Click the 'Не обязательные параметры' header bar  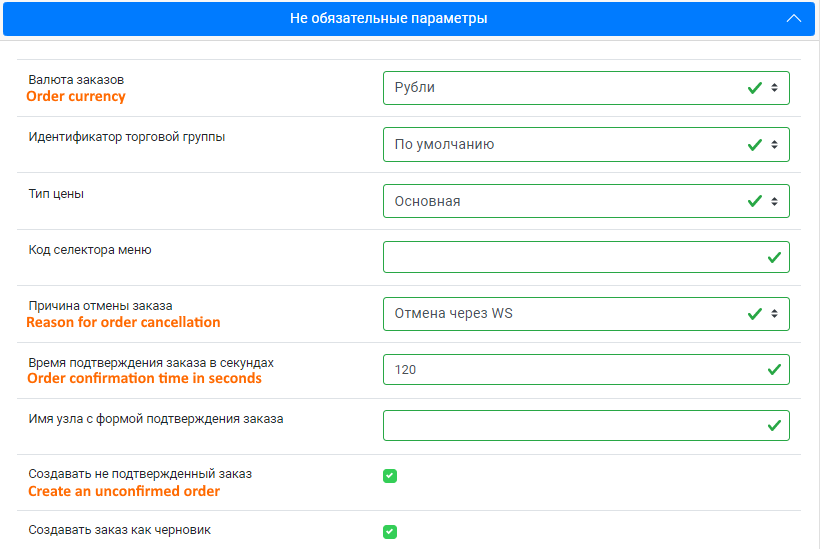click(409, 18)
